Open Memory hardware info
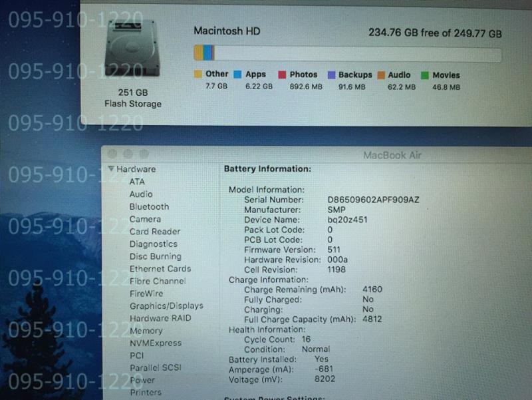Image resolution: width=532 pixels, height=400 pixels. tap(146, 330)
